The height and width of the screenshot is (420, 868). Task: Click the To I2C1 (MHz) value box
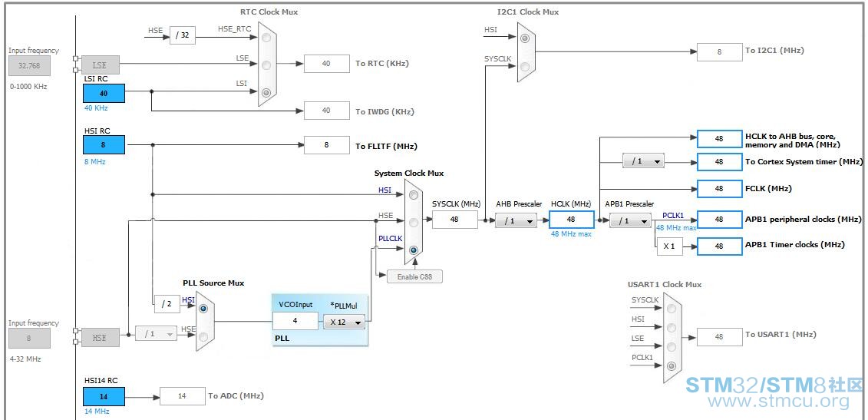719,52
